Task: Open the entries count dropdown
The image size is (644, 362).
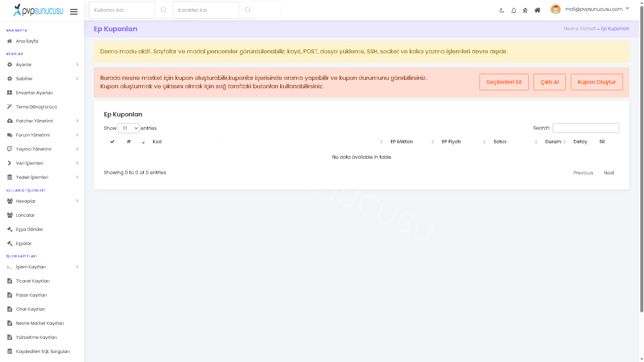Action: coord(128,128)
